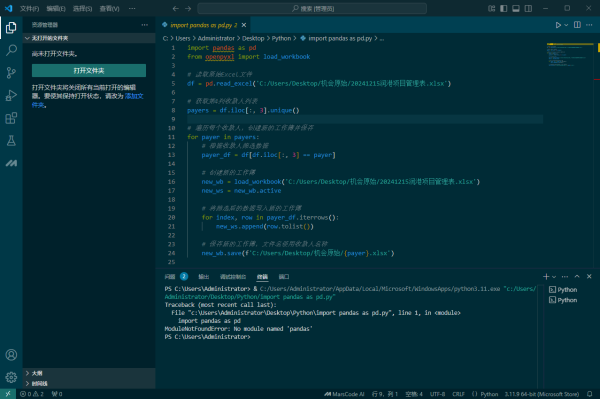Click MarsCode AI in the status bar
The height and width of the screenshot is (399, 600).
(344, 394)
